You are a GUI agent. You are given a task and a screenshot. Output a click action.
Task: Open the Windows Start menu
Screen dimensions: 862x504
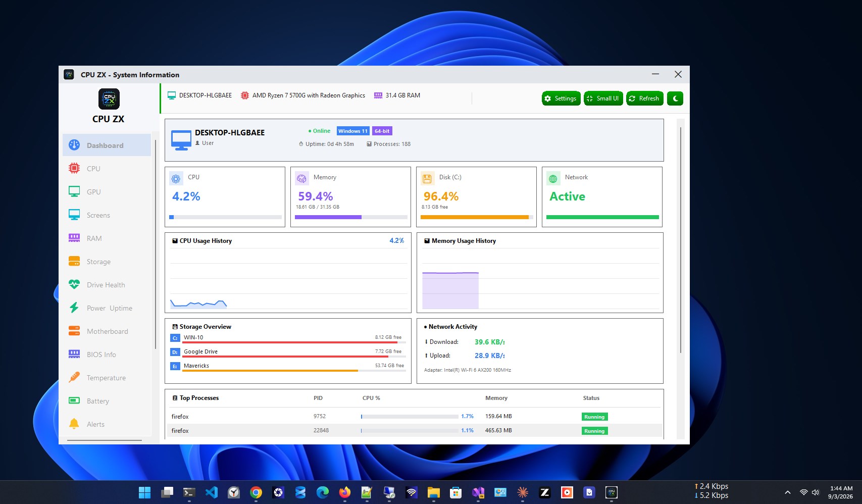pos(144,492)
